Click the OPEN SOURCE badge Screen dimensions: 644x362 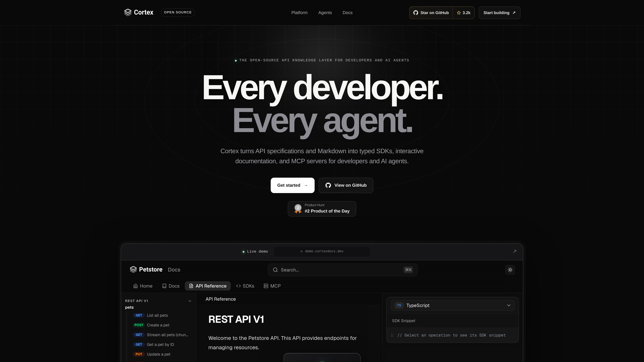pyautogui.click(x=178, y=13)
